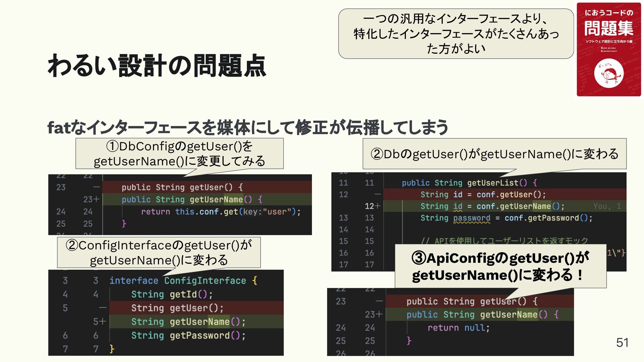The image size is (644, 362).
Task: Click callout ① about DbConfig getUser()
Action: tap(179, 154)
